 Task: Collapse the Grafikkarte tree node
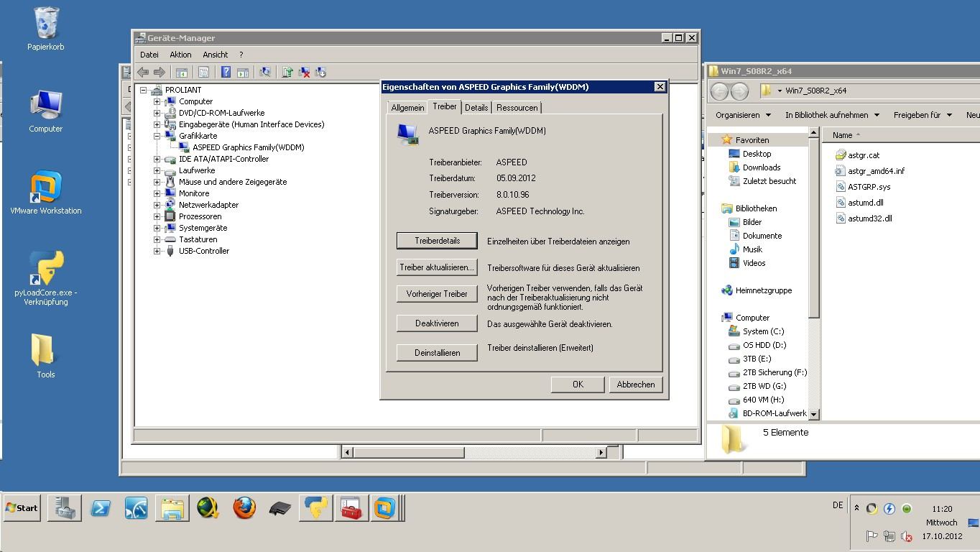157,136
